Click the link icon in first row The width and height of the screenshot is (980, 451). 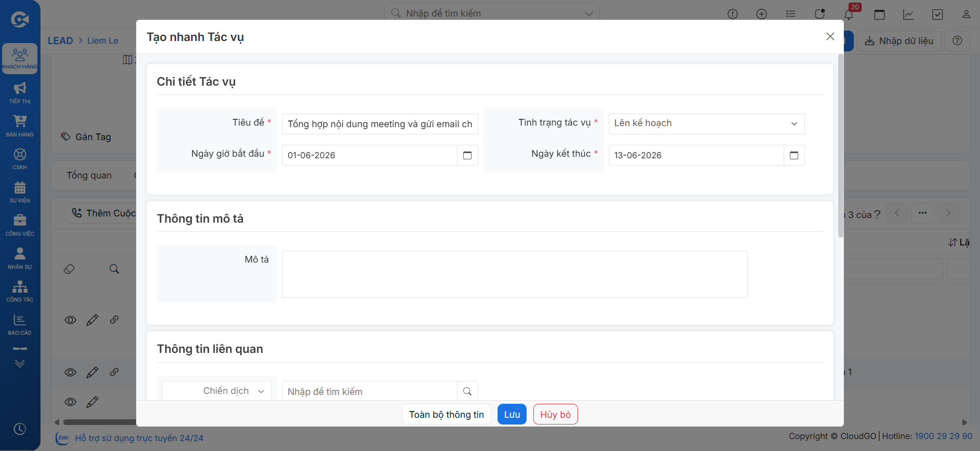click(x=114, y=320)
